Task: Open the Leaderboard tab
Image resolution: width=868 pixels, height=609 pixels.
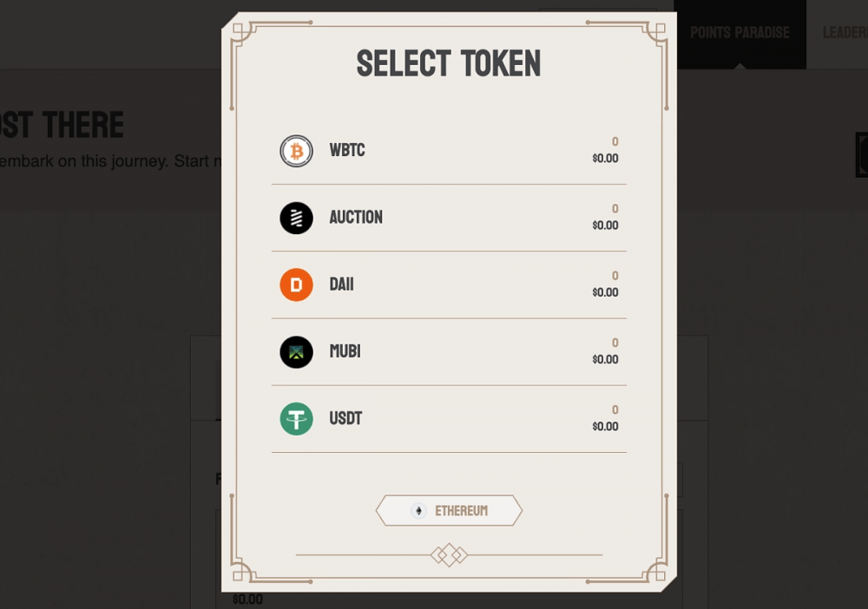Action: point(845,33)
